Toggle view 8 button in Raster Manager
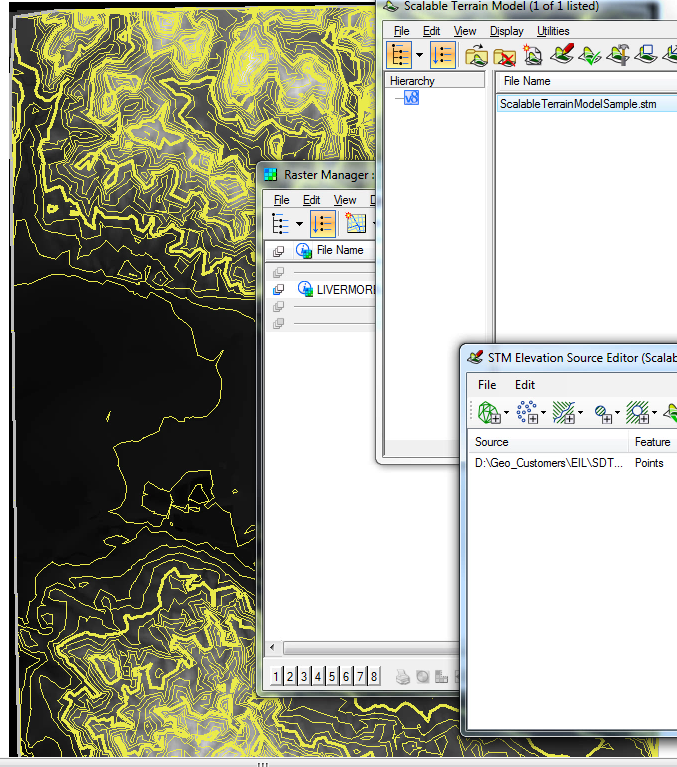Image resolution: width=677 pixels, height=767 pixels. click(x=374, y=677)
